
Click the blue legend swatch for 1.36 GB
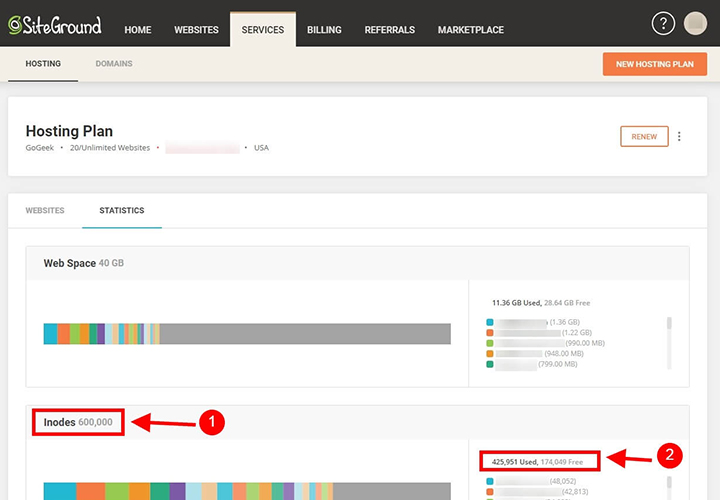tap(490, 322)
